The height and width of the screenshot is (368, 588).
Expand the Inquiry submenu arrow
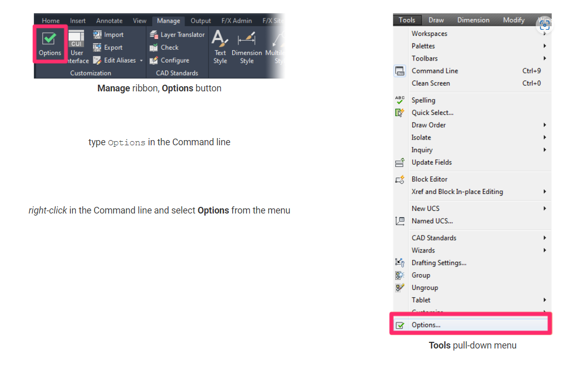(x=544, y=150)
